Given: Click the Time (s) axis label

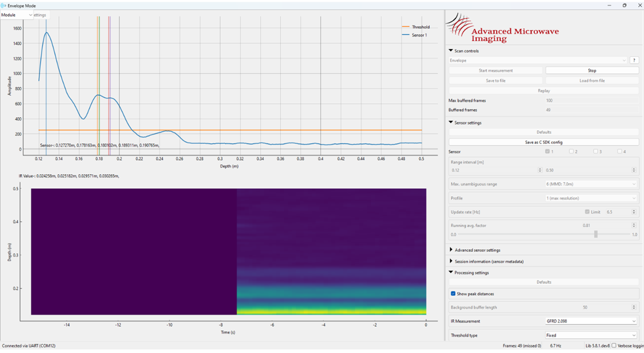Looking at the screenshot, I should pyautogui.click(x=228, y=333).
